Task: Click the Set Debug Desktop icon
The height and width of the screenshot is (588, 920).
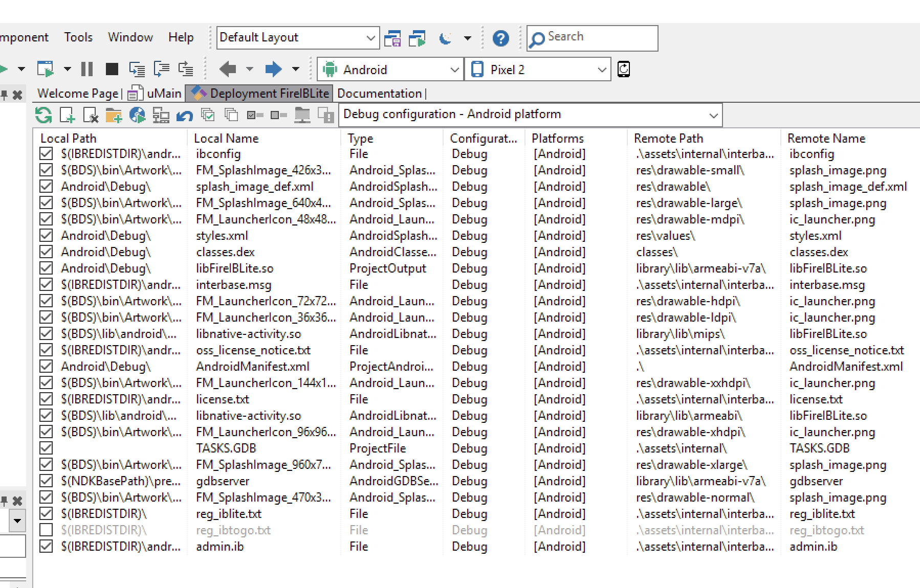Action: [417, 38]
